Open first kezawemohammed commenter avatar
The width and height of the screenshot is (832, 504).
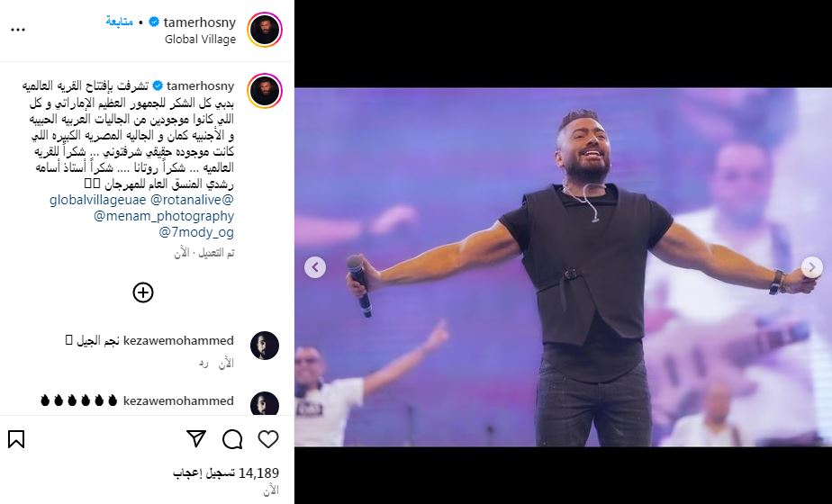click(265, 346)
